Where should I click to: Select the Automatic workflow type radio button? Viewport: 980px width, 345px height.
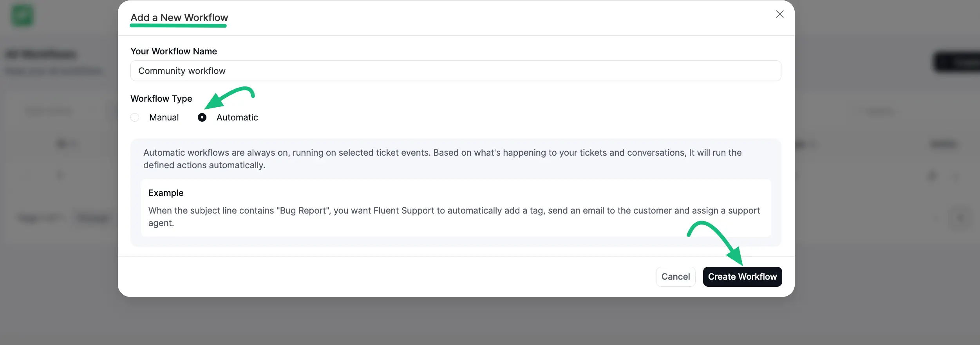point(202,117)
